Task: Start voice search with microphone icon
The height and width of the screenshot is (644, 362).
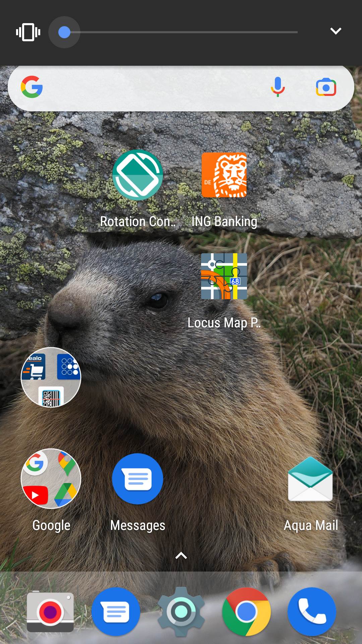Action: [x=278, y=87]
